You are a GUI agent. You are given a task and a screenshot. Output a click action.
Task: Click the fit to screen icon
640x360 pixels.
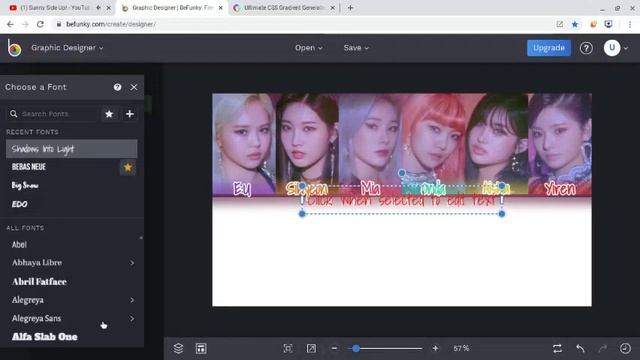pyautogui.click(x=288, y=348)
